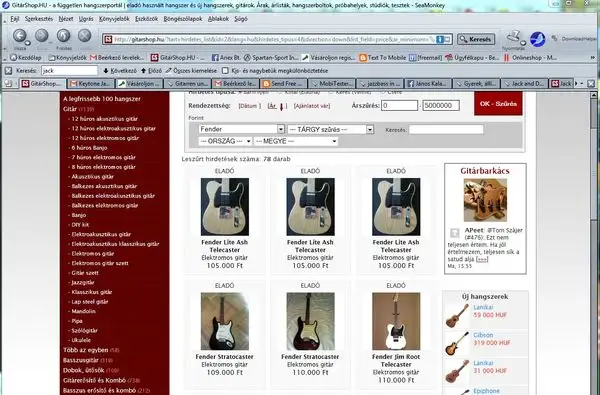Close the find bar with X icon
600x395 pixels.
tap(8, 71)
